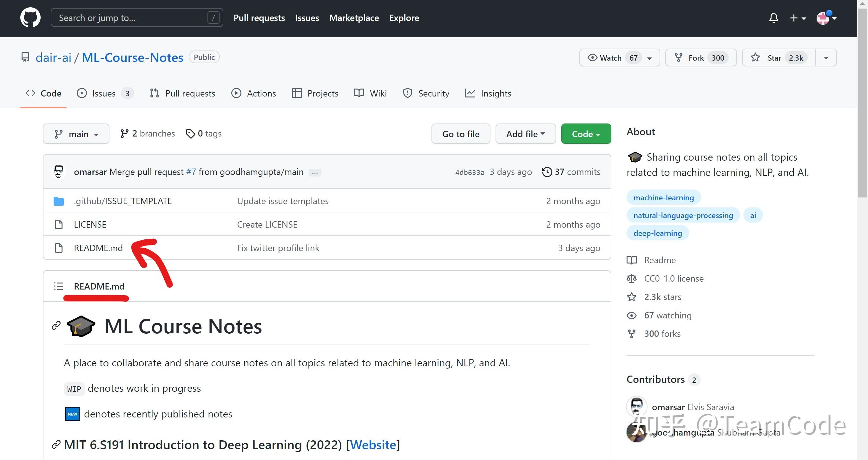The height and width of the screenshot is (460, 868).
Task: Click the Star icon to star repository
Action: point(757,57)
